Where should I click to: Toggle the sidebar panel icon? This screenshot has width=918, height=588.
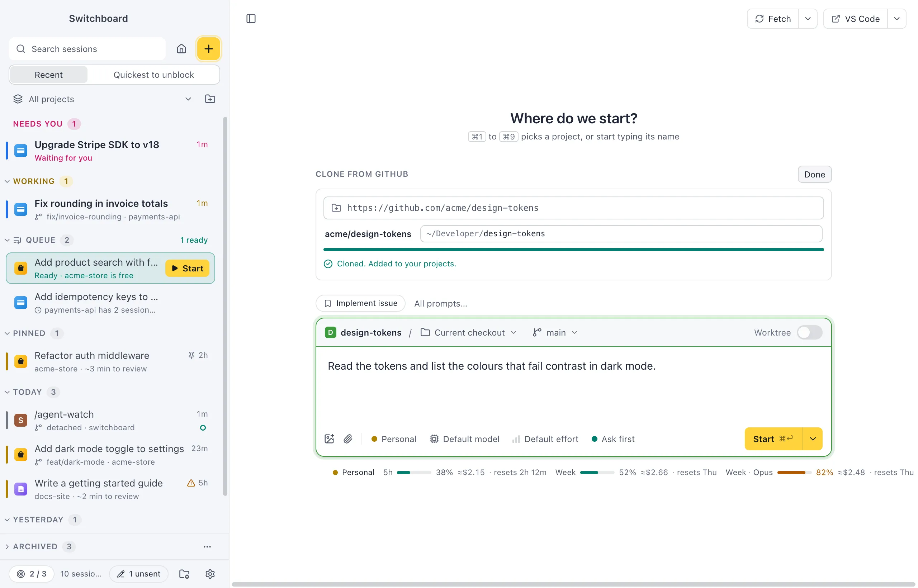pos(251,19)
